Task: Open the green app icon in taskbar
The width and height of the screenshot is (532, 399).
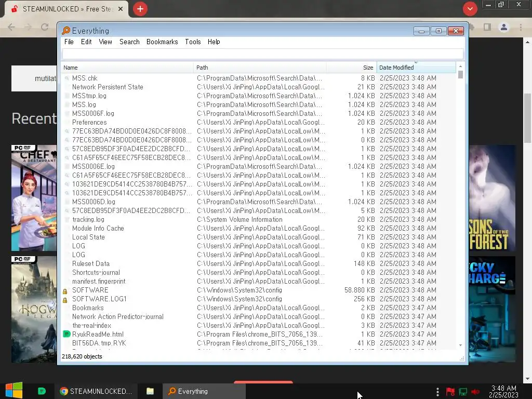Action: (x=42, y=391)
